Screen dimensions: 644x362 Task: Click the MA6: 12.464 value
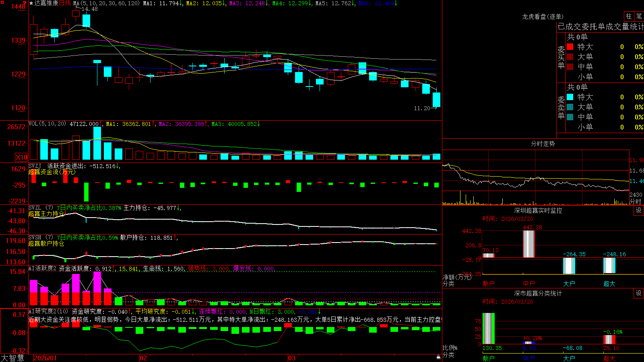(378, 3)
